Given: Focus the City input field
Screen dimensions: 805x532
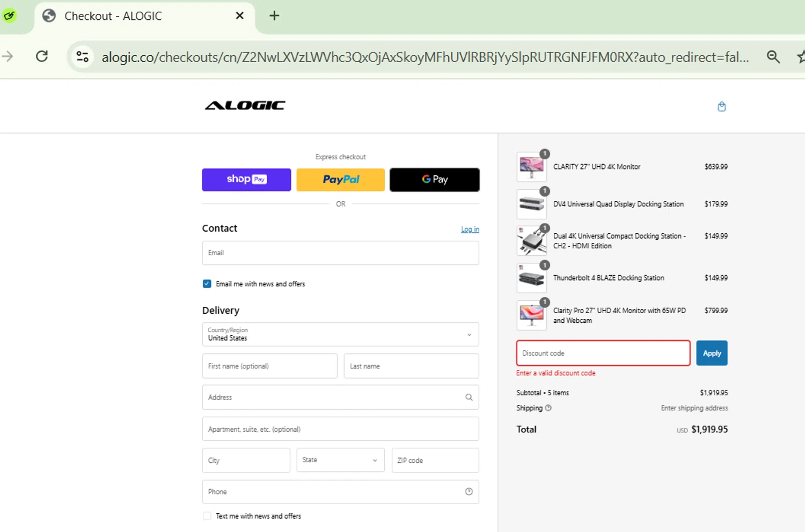Looking at the screenshot, I should pyautogui.click(x=246, y=460).
